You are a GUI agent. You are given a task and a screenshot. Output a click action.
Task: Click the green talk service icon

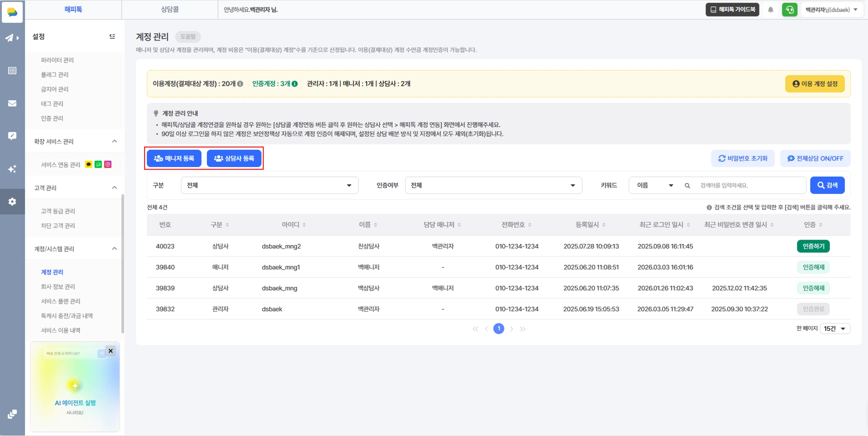point(98,165)
